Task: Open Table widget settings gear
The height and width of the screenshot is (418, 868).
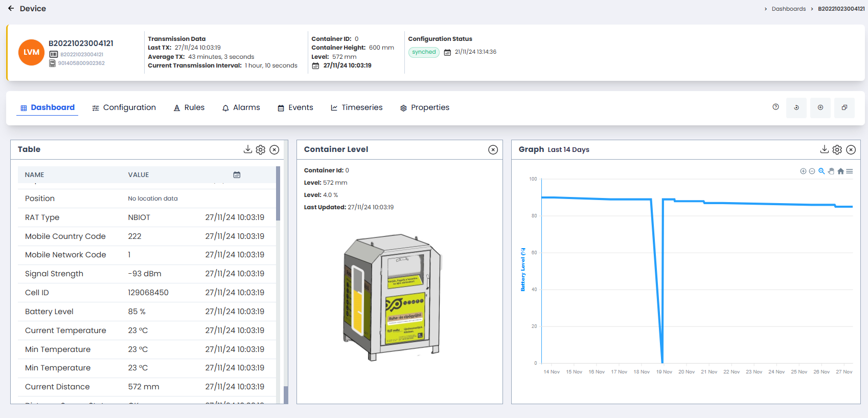Action: pos(261,149)
